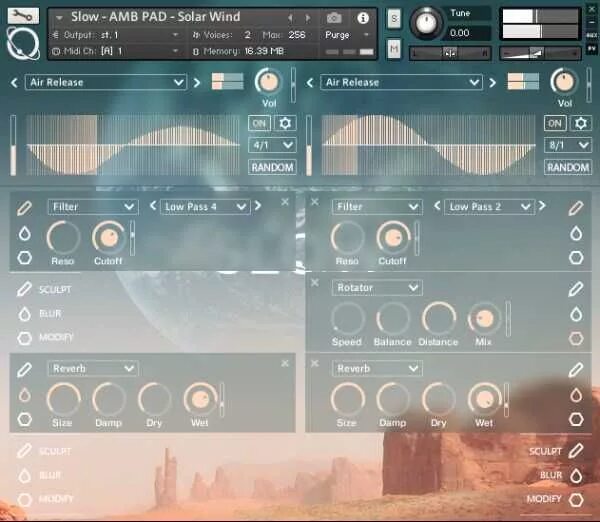Click pencil icon of Rotator module

pos(576,289)
